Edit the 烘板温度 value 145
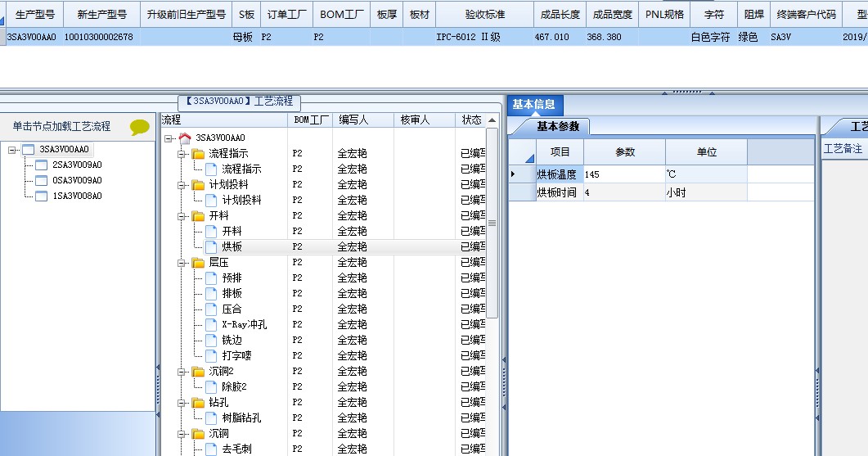 point(624,174)
